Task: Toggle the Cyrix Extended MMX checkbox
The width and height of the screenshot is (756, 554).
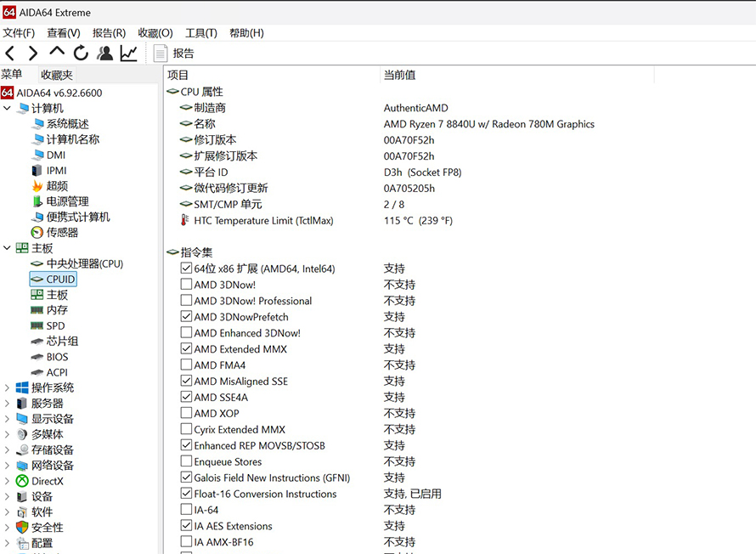Action: pyautogui.click(x=186, y=429)
